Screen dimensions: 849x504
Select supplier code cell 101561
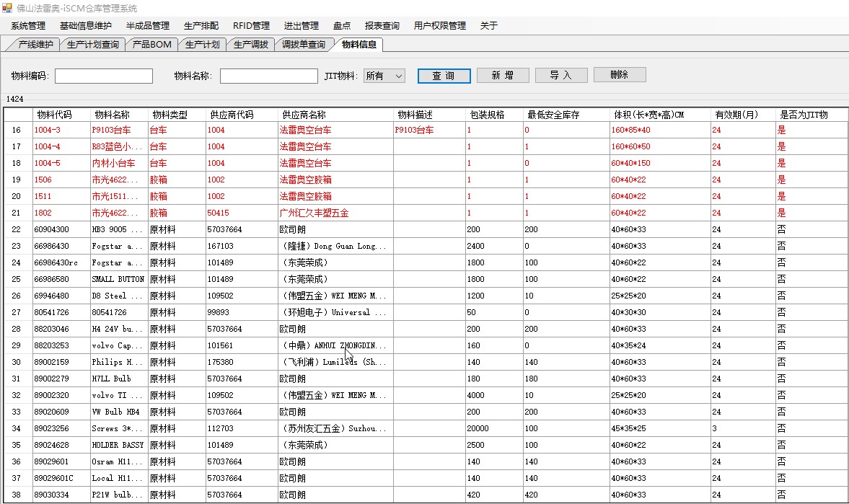coord(242,345)
